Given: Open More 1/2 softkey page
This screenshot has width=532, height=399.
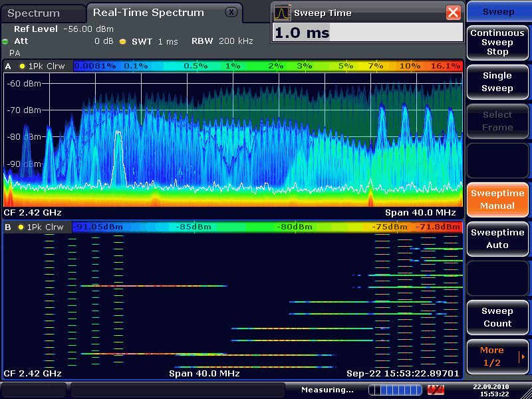Looking at the screenshot, I should tap(497, 356).
